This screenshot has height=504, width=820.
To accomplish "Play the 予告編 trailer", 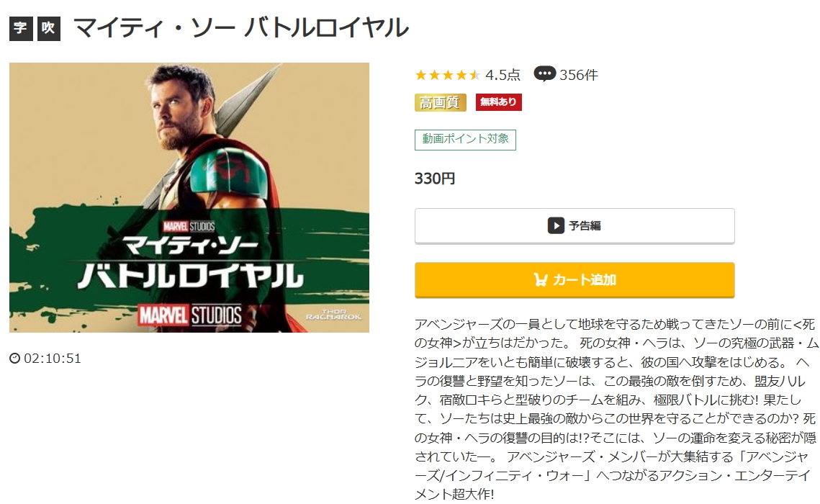I will coord(575,226).
